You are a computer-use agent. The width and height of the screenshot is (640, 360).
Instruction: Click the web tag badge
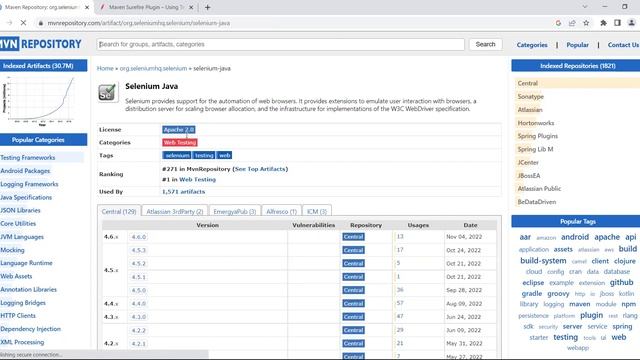pyautogui.click(x=224, y=156)
